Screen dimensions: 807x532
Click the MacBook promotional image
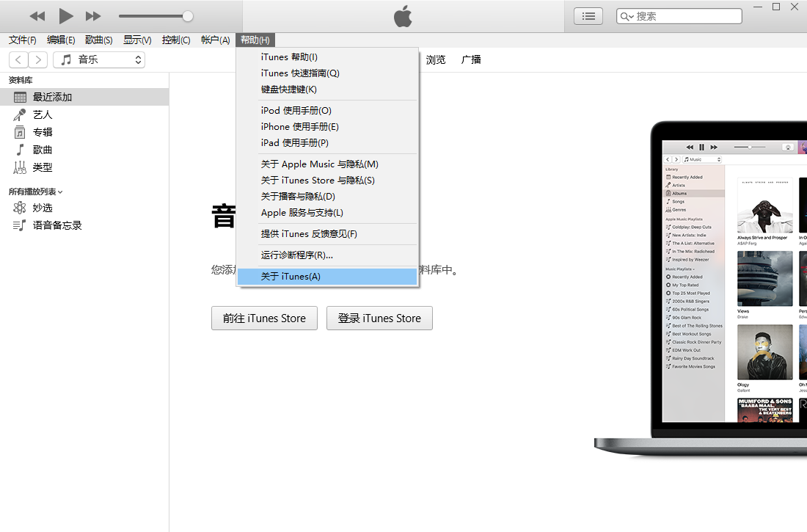tap(701, 288)
